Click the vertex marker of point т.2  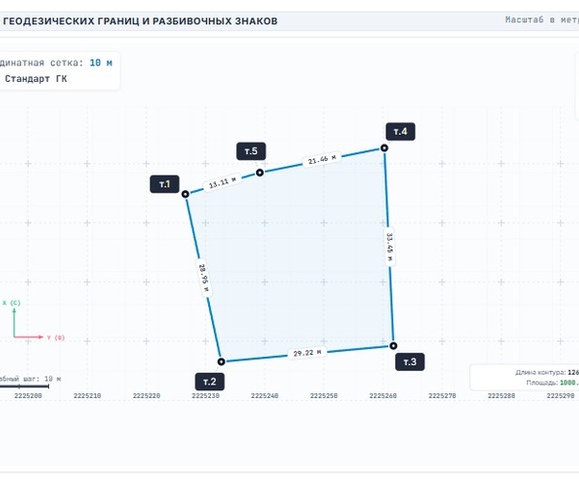point(221,361)
